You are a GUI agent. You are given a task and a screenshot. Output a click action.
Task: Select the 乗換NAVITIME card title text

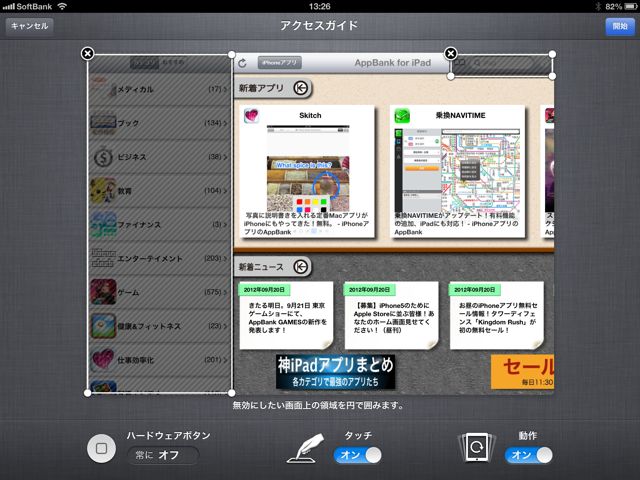pyautogui.click(x=460, y=116)
